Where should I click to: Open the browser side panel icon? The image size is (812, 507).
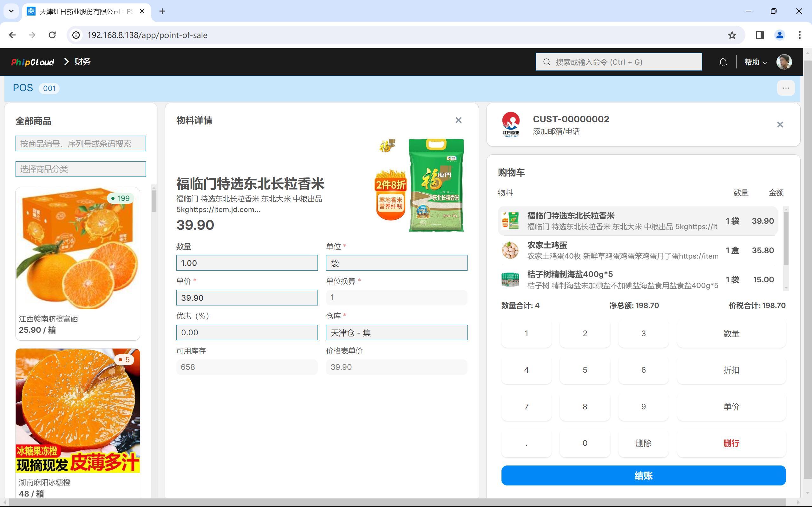click(x=760, y=35)
